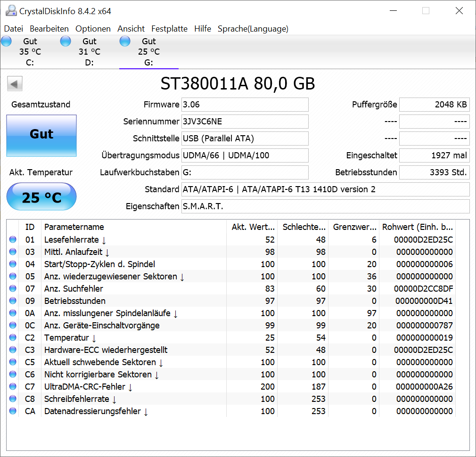Click the ST380011A 80,0 GB disk title

point(238,83)
